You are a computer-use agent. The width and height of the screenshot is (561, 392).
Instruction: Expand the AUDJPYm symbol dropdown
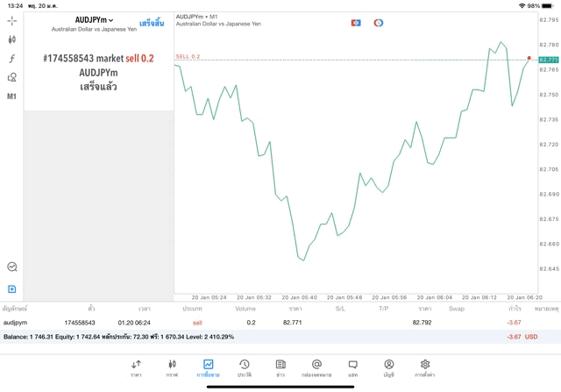(x=94, y=19)
